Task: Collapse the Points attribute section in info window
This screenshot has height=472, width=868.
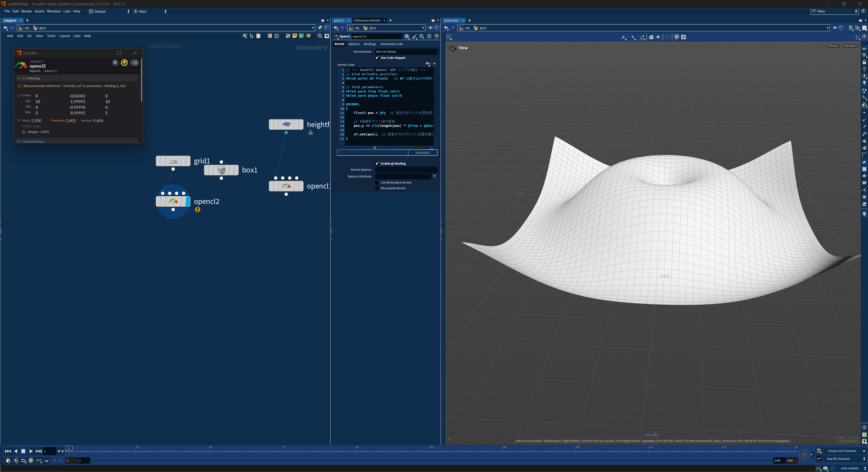Action: point(19,120)
